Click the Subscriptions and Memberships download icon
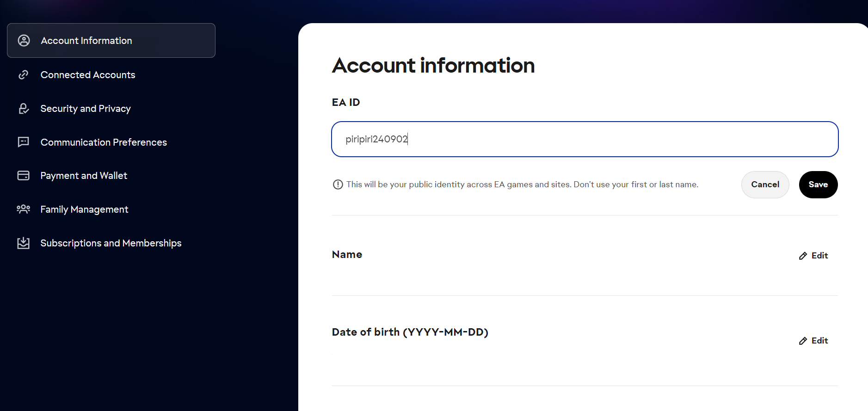The width and height of the screenshot is (868, 411). [x=24, y=243]
